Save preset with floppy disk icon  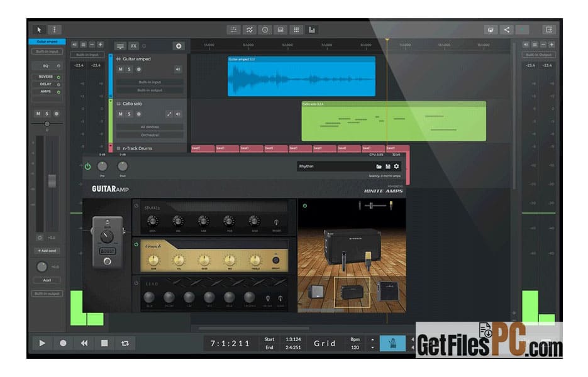coord(388,167)
